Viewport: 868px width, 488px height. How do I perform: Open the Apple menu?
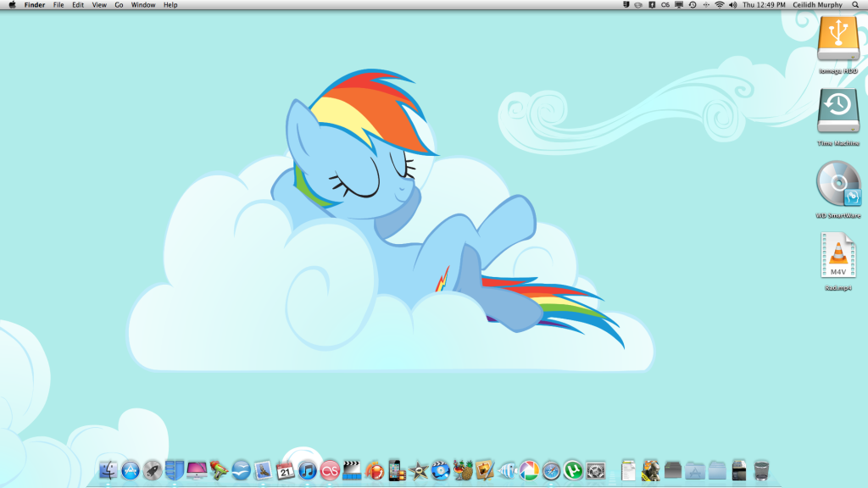(x=12, y=4)
